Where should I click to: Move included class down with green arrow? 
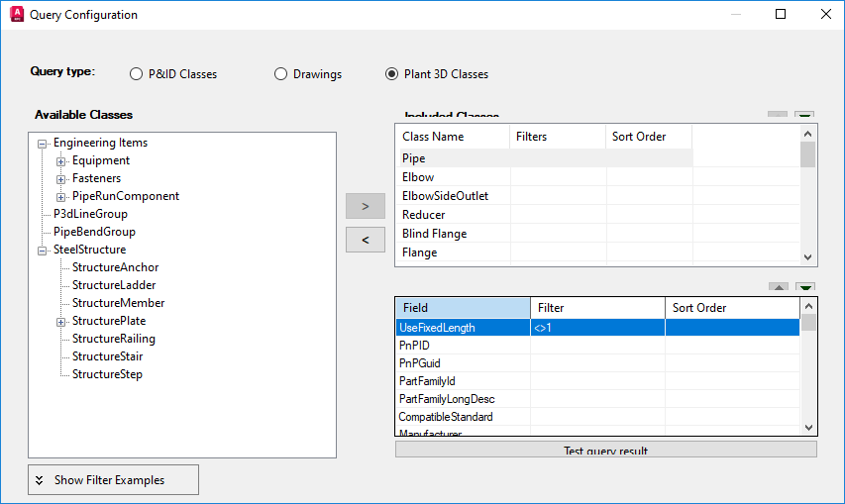coord(805,117)
